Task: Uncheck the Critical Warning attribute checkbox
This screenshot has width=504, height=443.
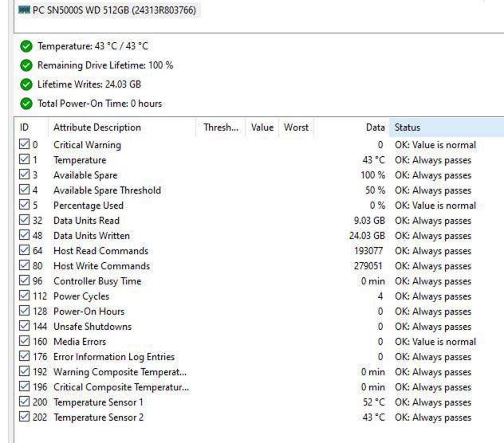Action: pyautogui.click(x=24, y=144)
